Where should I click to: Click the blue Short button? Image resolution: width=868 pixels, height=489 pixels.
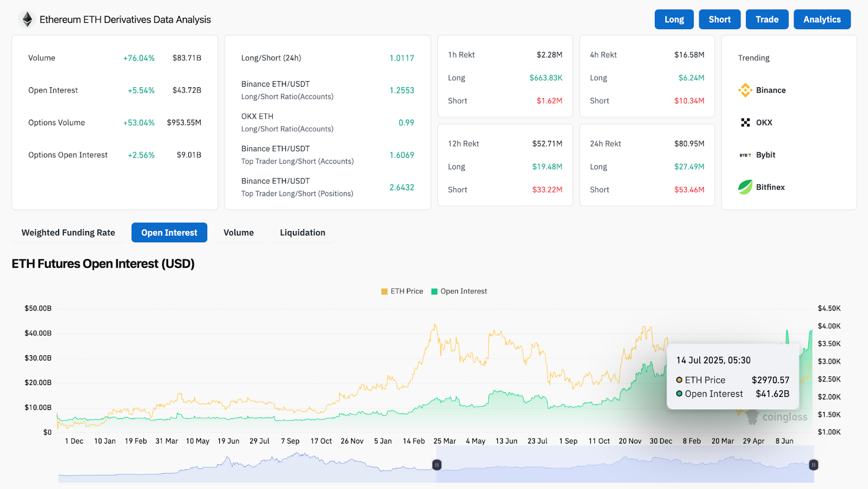[720, 20]
